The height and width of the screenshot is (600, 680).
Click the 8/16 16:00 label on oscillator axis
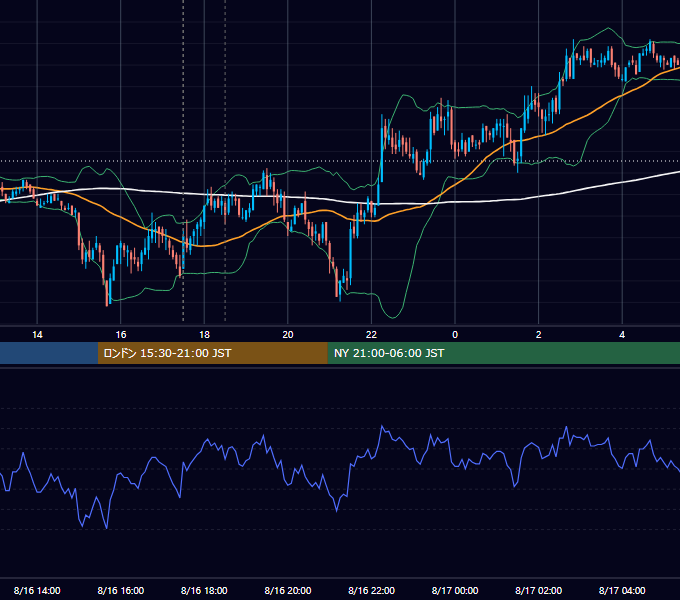(x=121, y=590)
